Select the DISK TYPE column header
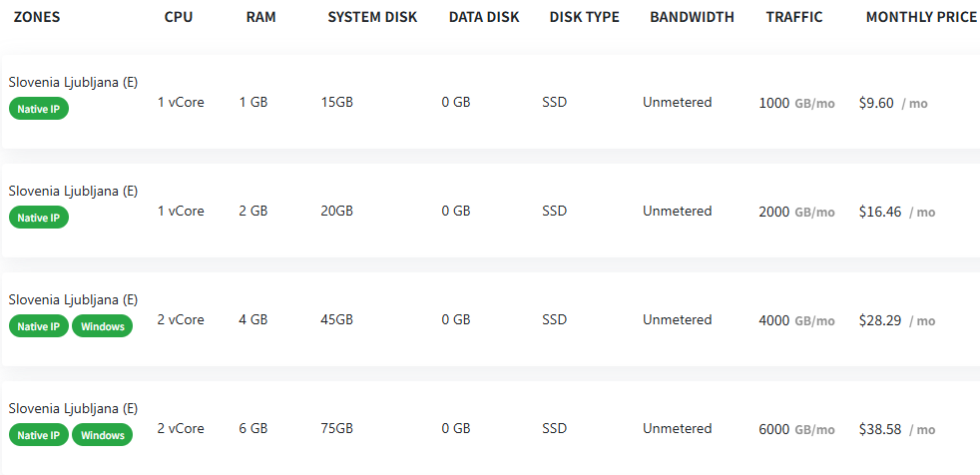 (584, 17)
